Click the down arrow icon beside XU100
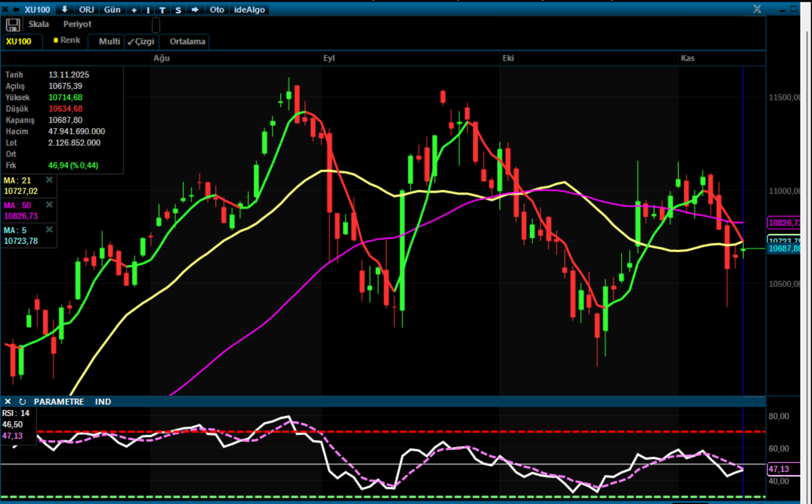The width and height of the screenshot is (812, 504). pyautogui.click(x=64, y=10)
